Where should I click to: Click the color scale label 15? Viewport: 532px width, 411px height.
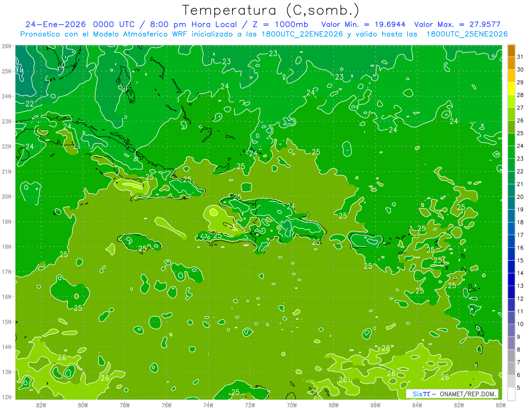pyautogui.click(x=520, y=260)
